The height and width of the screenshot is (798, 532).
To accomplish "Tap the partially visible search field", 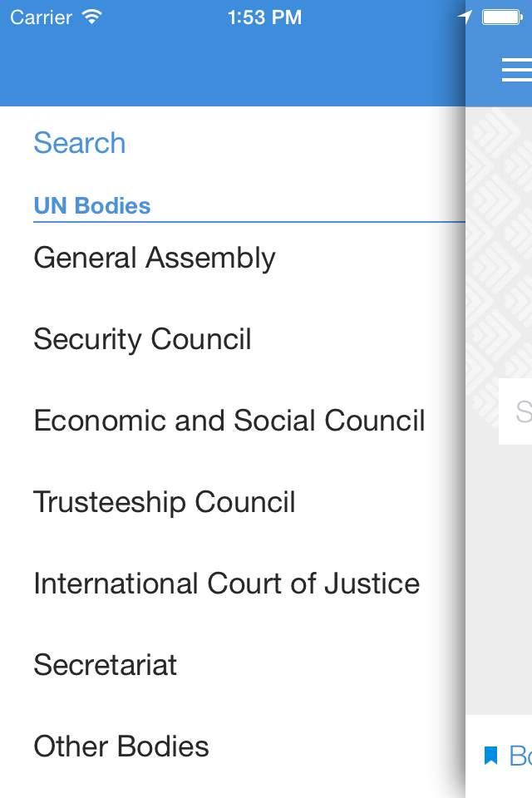I will 515,411.
